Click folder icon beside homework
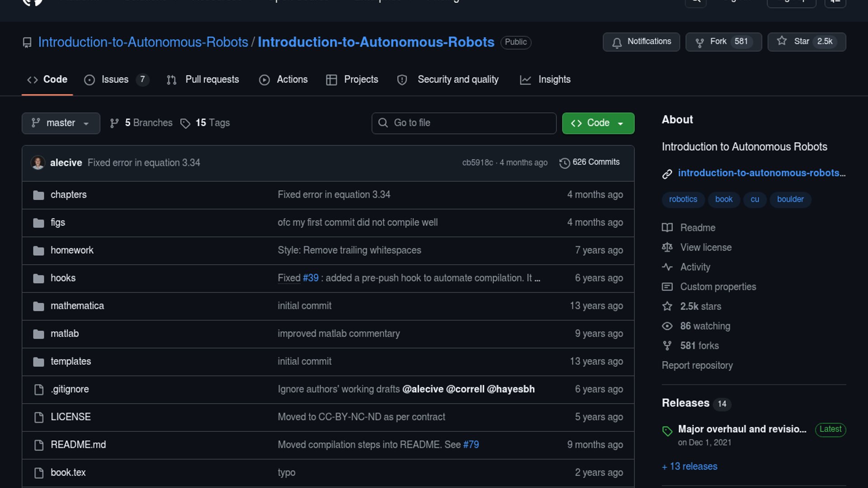This screenshot has height=488, width=868. coord(39,251)
